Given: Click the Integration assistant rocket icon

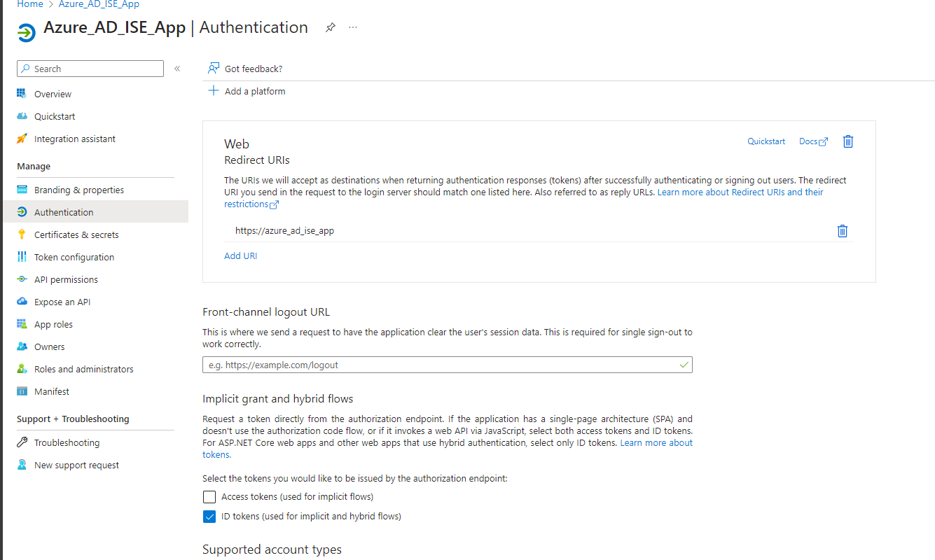Looking at the screenshot, I should click(x=22, y=139).
